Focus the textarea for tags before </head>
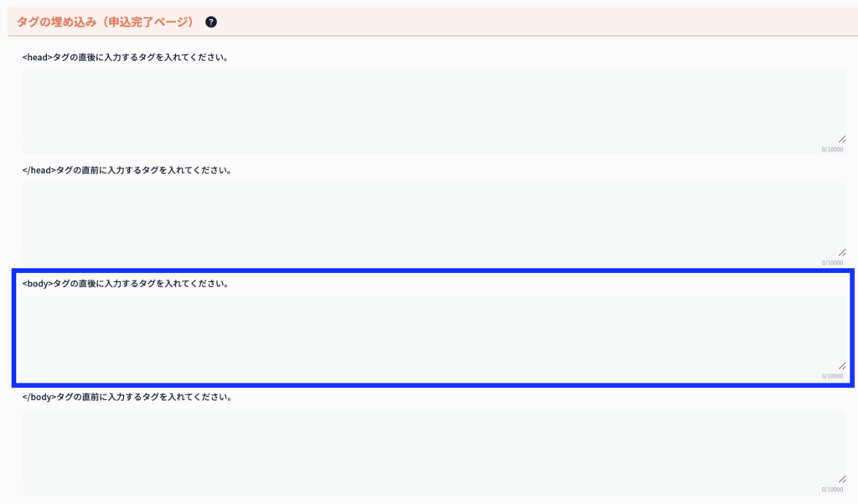 (419, 222)
